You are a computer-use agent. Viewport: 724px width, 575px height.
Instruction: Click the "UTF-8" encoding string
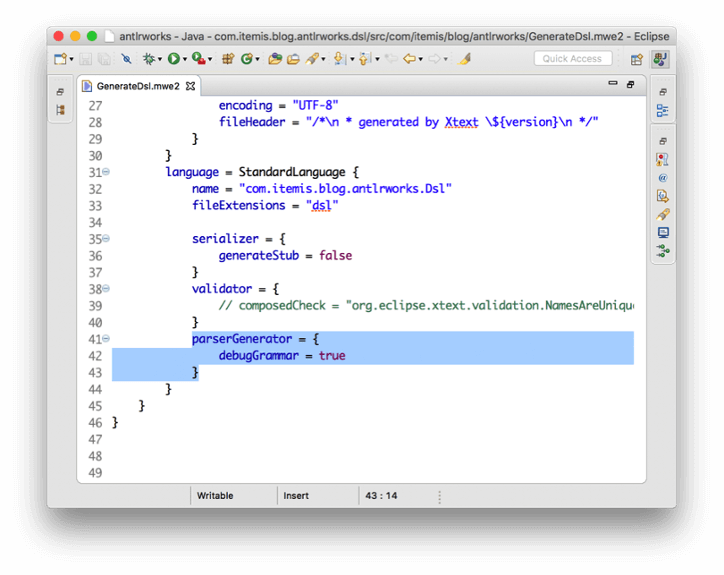[315, 105]
